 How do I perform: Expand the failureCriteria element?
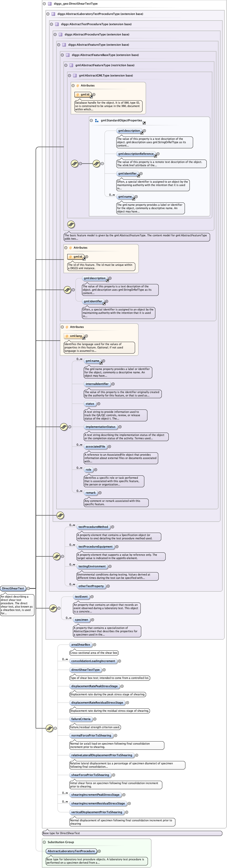(95, 719)
